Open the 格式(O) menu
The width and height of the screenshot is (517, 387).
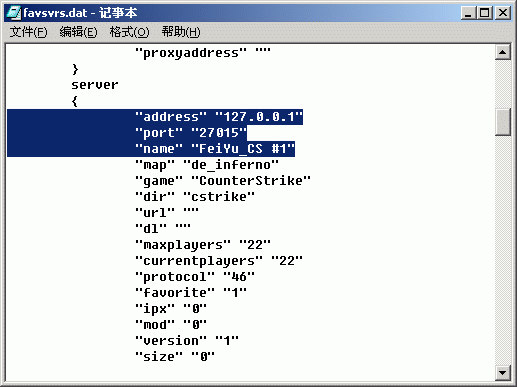tap(129, 32)
